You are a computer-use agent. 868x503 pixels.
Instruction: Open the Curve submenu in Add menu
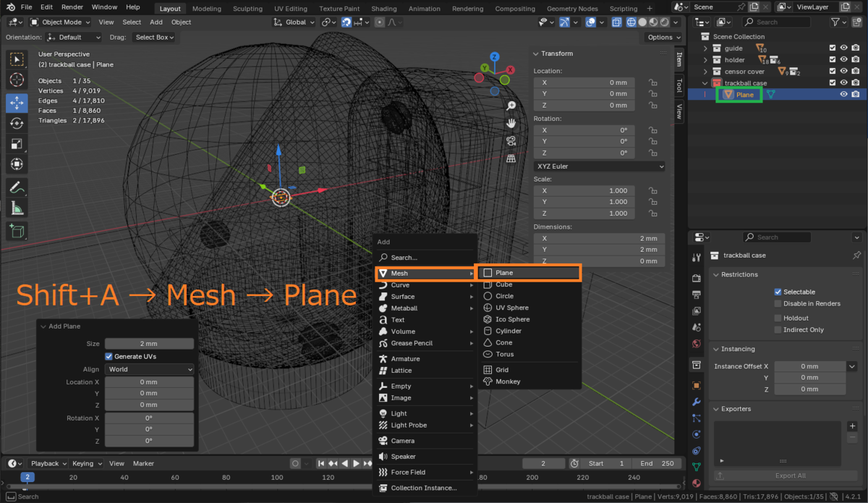425,285
